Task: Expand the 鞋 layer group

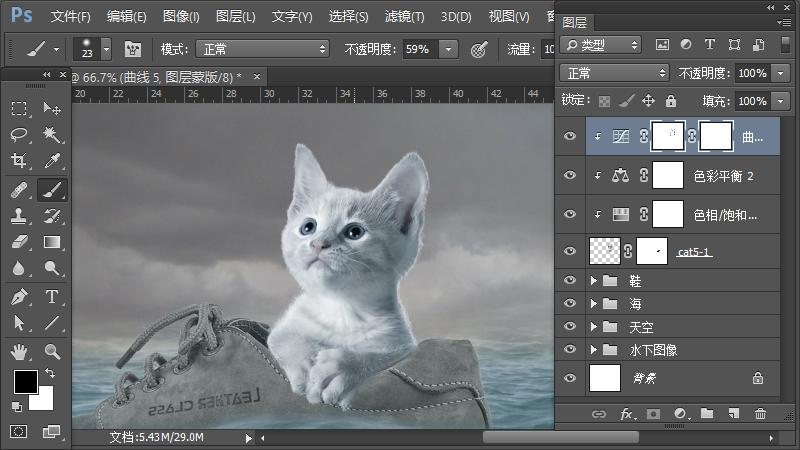Action: pyautogui.click(x=593, y=281)
